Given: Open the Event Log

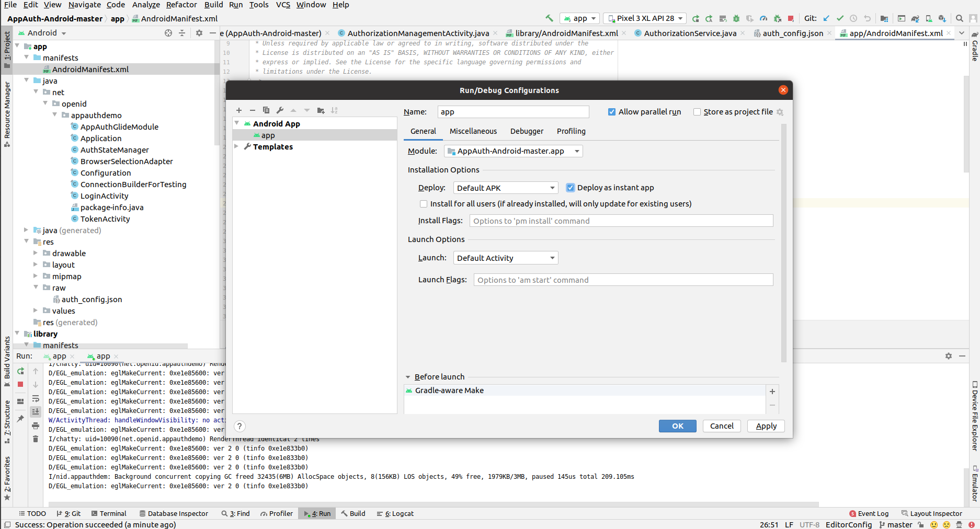Looking at the screenshot, I should point(869,513).
